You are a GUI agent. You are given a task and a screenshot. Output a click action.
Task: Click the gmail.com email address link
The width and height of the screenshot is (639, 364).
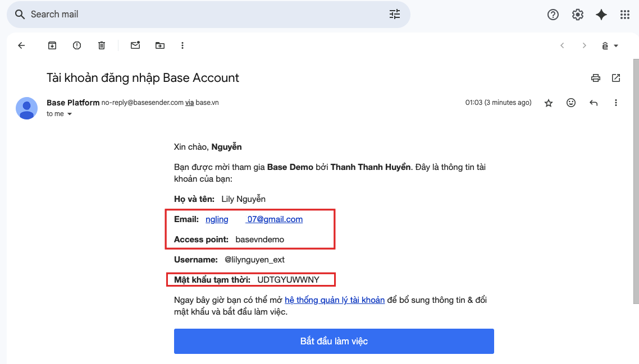254,219
